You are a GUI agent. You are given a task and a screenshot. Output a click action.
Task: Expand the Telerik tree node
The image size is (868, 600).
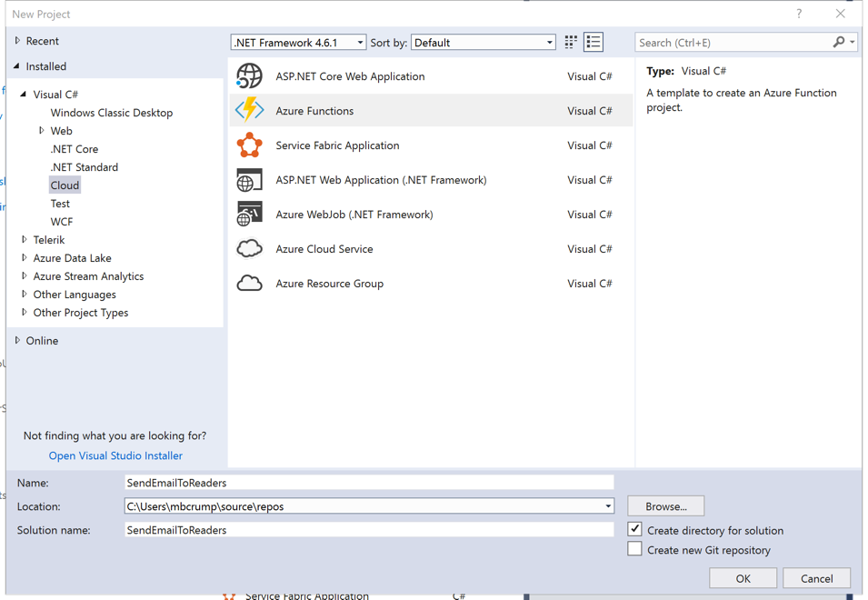click(25, 240)
